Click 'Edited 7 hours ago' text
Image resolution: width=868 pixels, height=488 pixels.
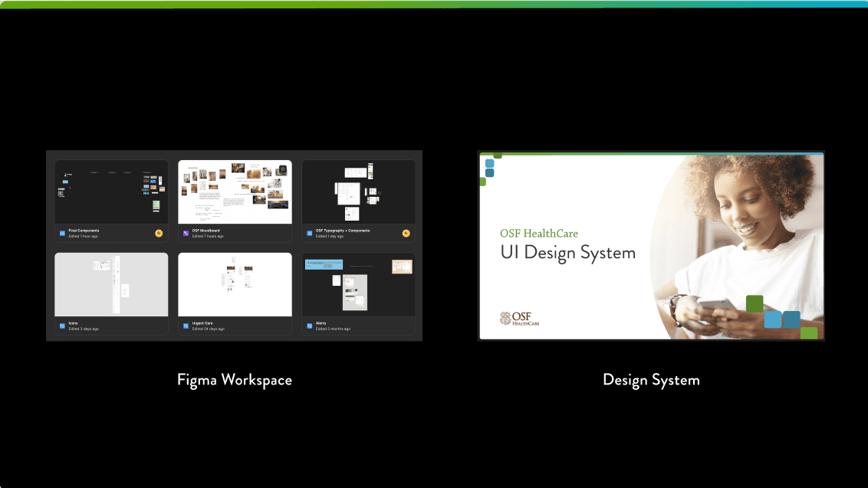tap(208, 236)
